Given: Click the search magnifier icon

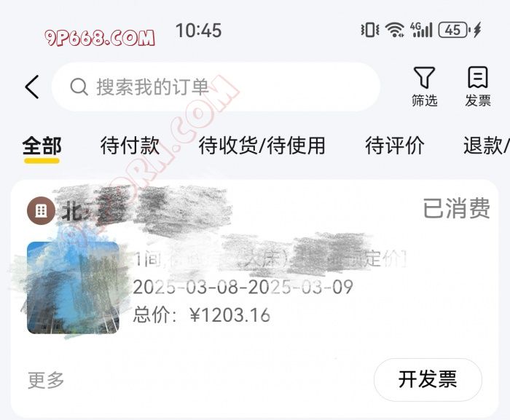Looking at the screenshot, I should (x=79, y=87).
